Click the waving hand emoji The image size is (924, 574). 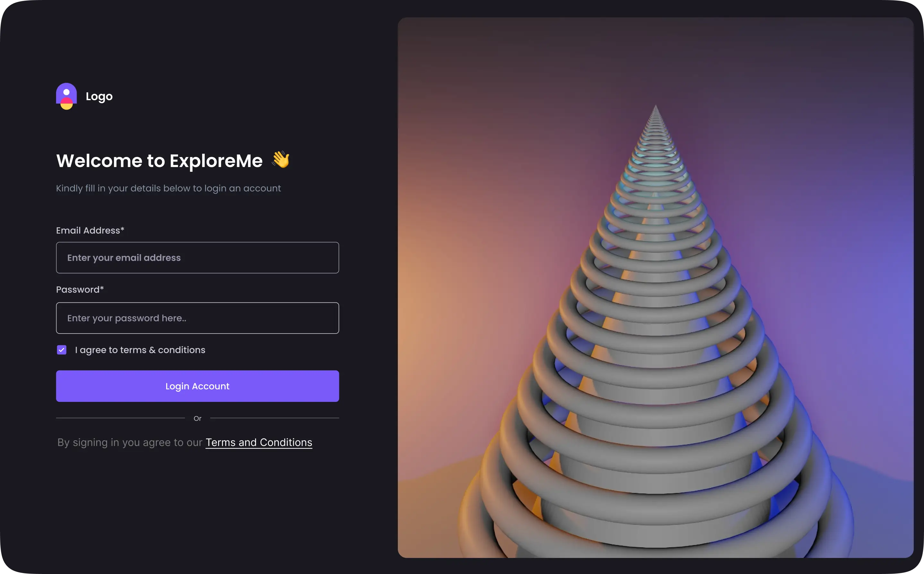(x=281, y=160)
